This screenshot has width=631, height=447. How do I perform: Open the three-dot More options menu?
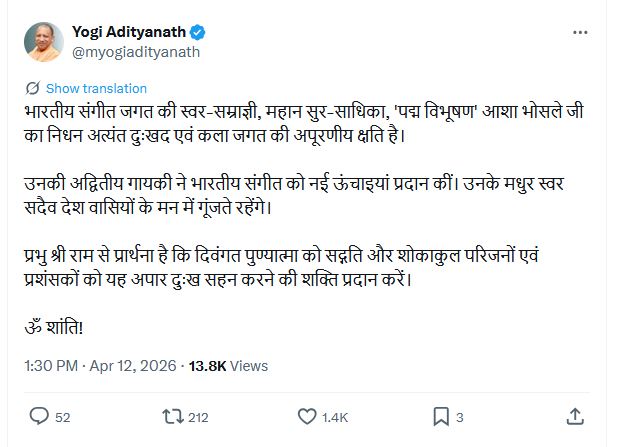click(580, 33)
